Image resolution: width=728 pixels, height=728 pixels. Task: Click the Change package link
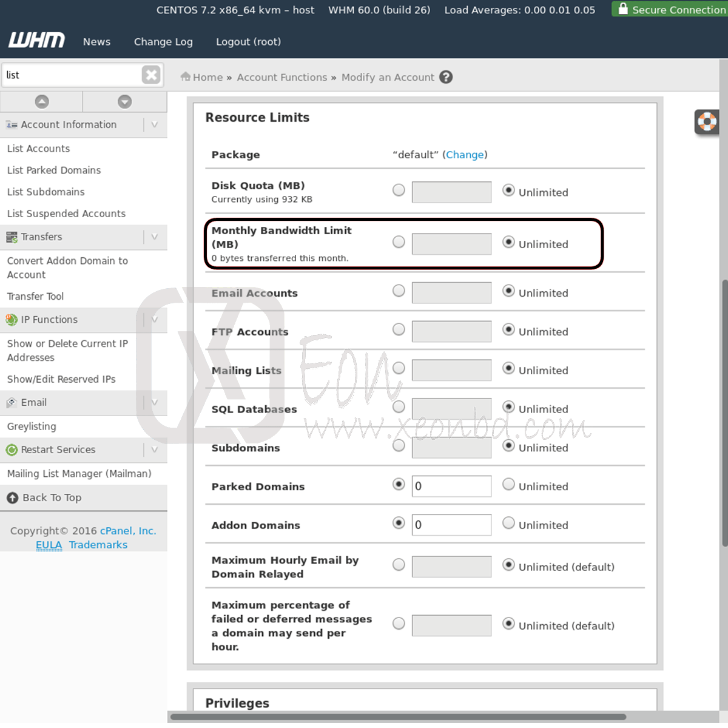click(x=465, y=155)
